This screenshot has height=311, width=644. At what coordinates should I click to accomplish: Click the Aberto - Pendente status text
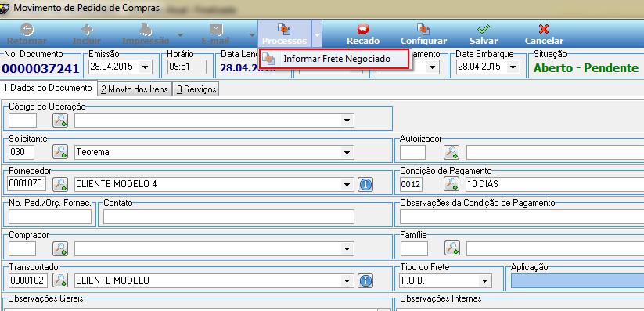pyautogui.click(x=586, y=68)
